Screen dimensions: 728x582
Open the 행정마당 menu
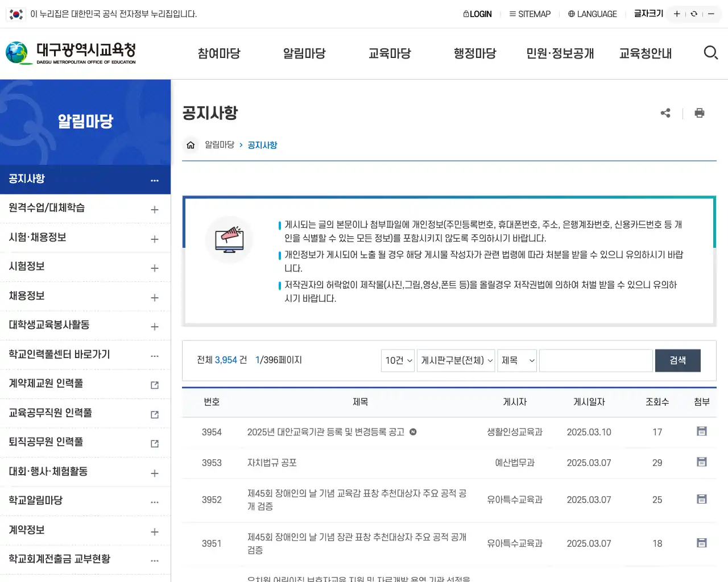475,53
